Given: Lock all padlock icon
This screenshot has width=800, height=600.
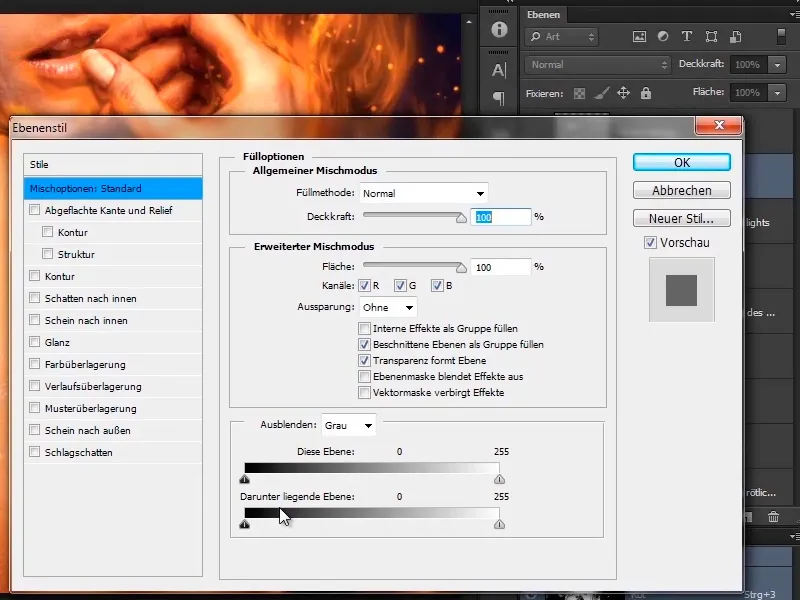Looking at the screenshot, I should coord(646,93).
